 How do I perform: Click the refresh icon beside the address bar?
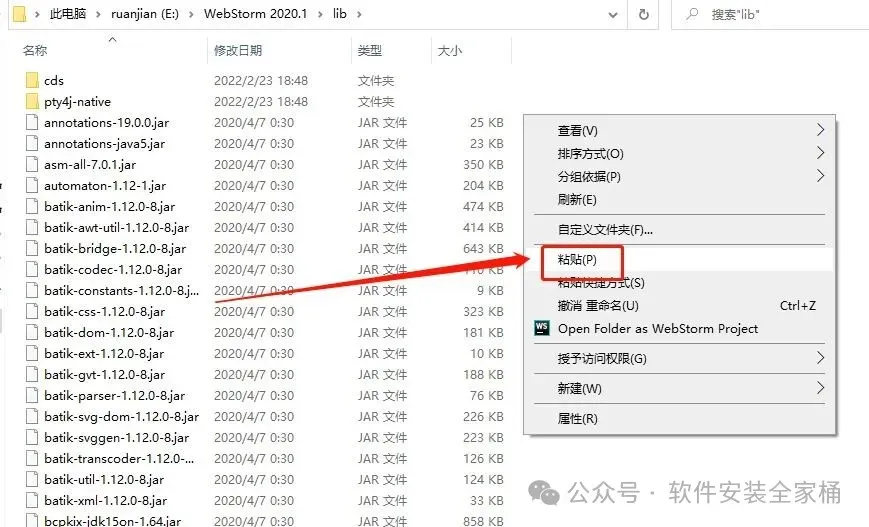pos(643,14)
